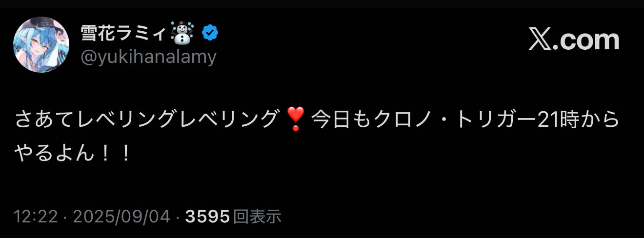Click the snowman emoji beside the name
This screenshot has height=238, width=644.
(182, 34)
